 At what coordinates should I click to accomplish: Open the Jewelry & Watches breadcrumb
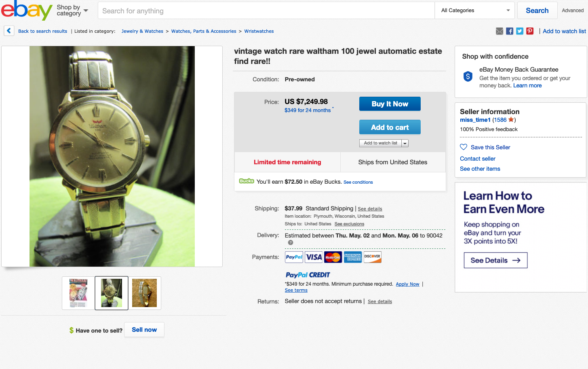[x=142, y=31]
